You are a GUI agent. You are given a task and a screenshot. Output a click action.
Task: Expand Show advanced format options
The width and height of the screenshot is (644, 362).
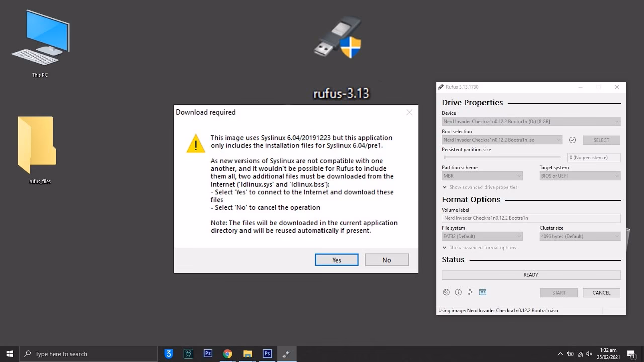pyautogui.click(x=479, y=248)
